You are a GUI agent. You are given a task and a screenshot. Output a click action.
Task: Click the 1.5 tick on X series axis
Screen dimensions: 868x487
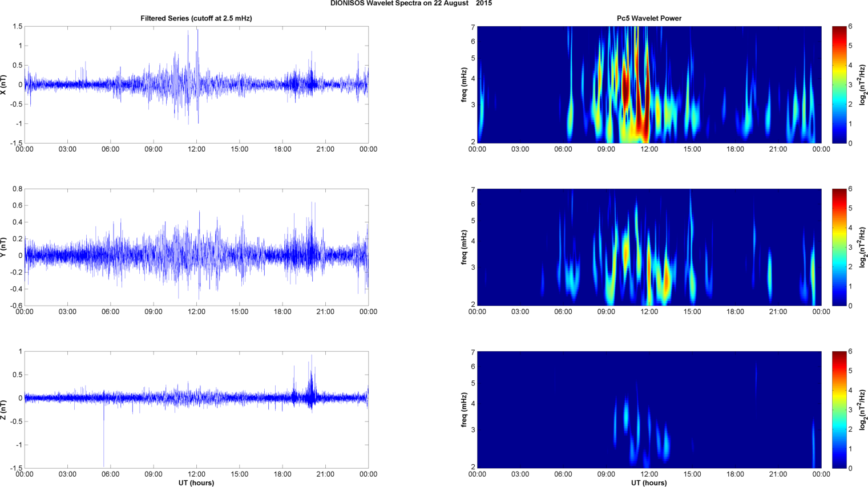17,26
